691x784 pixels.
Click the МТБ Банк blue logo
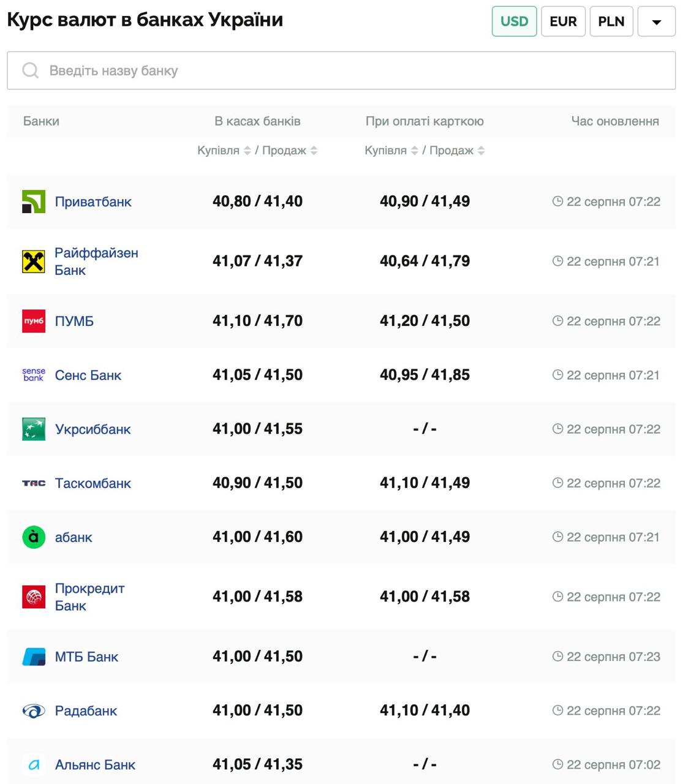pyautogui.click(x=34, y=657)
